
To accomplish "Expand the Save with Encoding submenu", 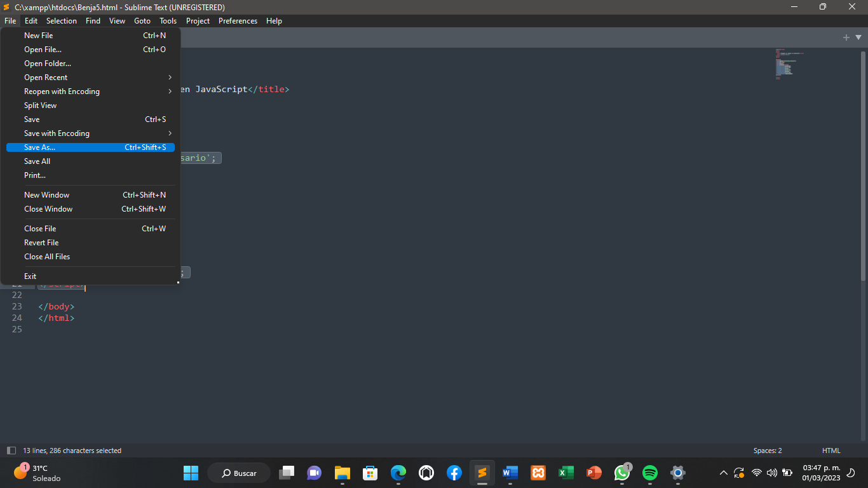I will 90,133.
